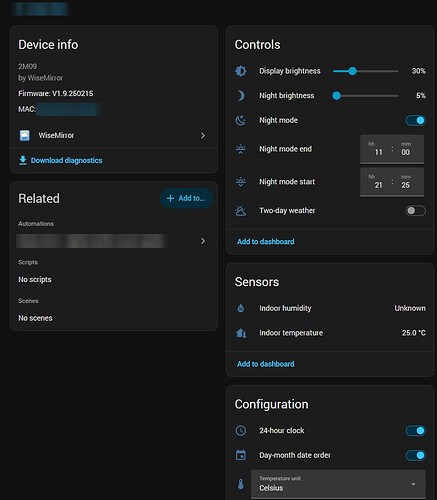
Task: Click Add to dashboard under Sensors
Action: 266,364
